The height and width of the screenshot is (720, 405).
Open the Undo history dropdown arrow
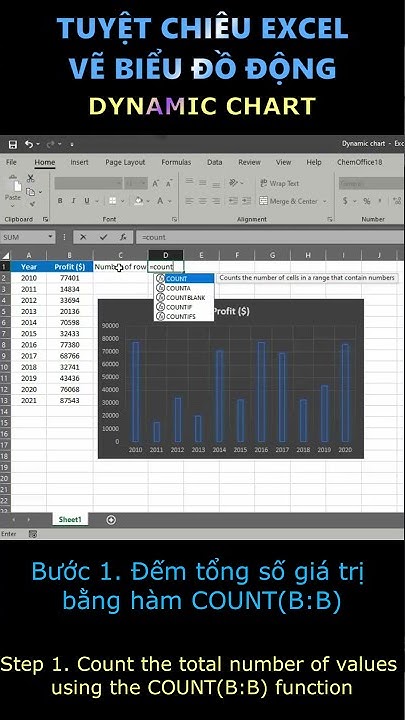pyautogui.click(x=38, y=145)
